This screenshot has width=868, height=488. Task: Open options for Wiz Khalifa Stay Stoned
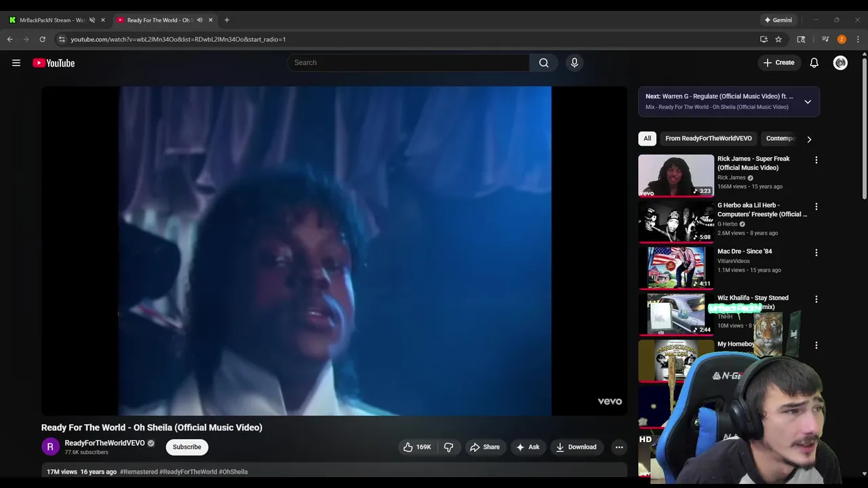(x=816, y=299)
